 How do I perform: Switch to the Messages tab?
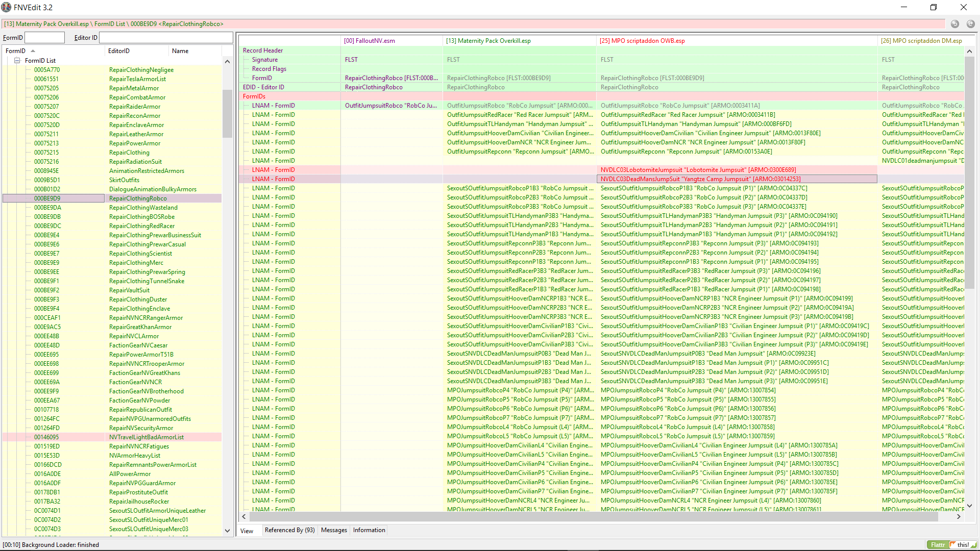[x=334, y=530]
